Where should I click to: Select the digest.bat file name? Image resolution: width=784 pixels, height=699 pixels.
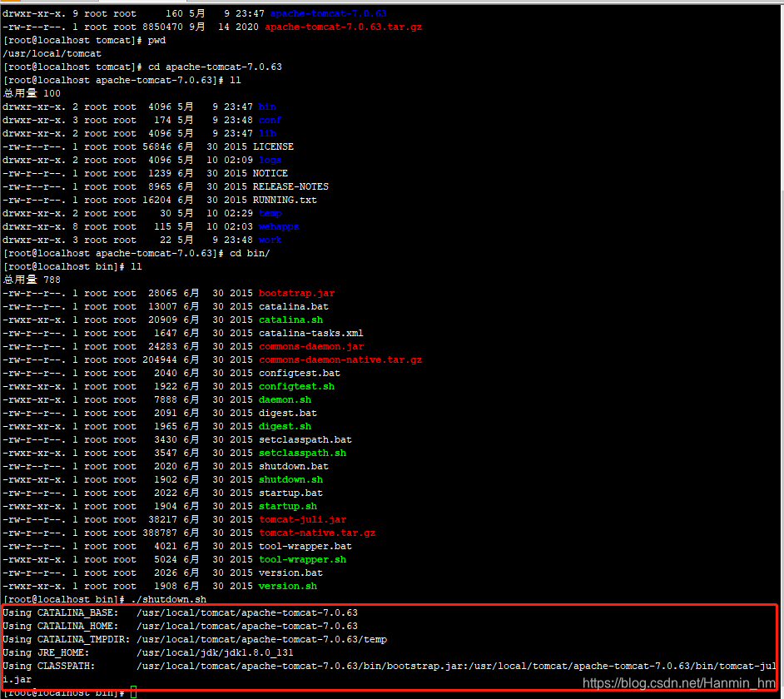[x=287, y=414]
